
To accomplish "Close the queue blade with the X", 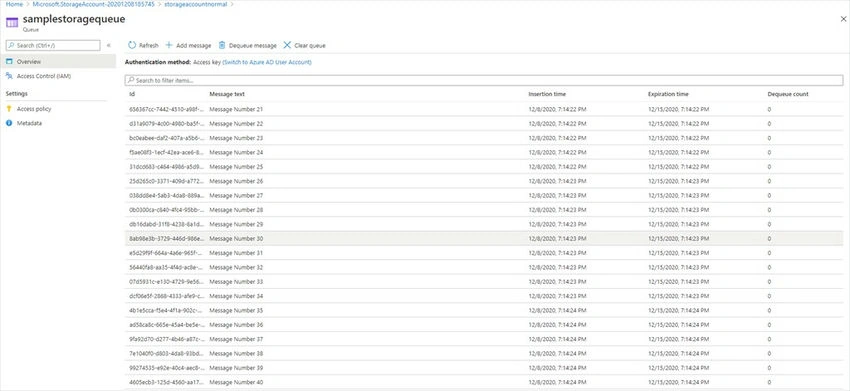I will click(x=843, y=19).
